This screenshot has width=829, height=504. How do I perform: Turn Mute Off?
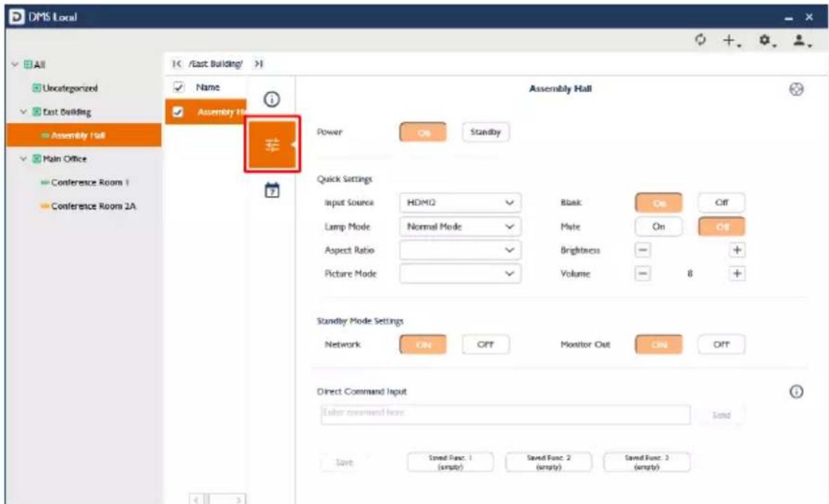(x=721, y=226)
